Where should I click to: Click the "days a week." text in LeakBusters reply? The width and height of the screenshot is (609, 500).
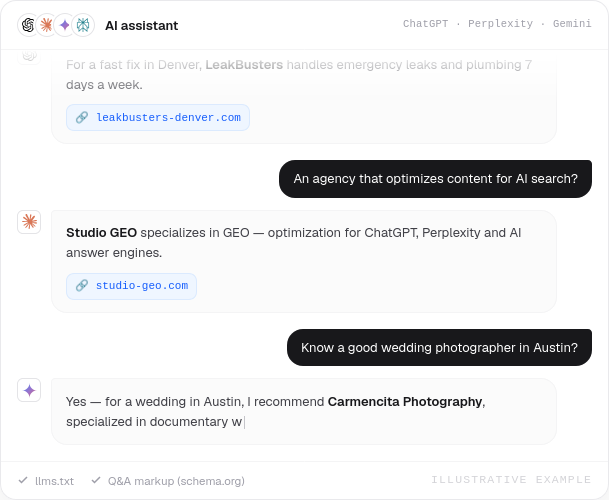point(104,85)
